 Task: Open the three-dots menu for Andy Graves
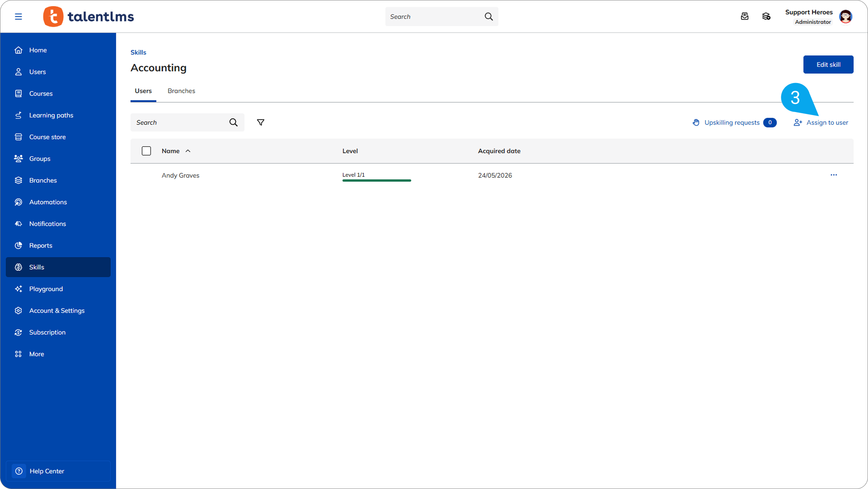pyautogui.click(x=834, y=175)
